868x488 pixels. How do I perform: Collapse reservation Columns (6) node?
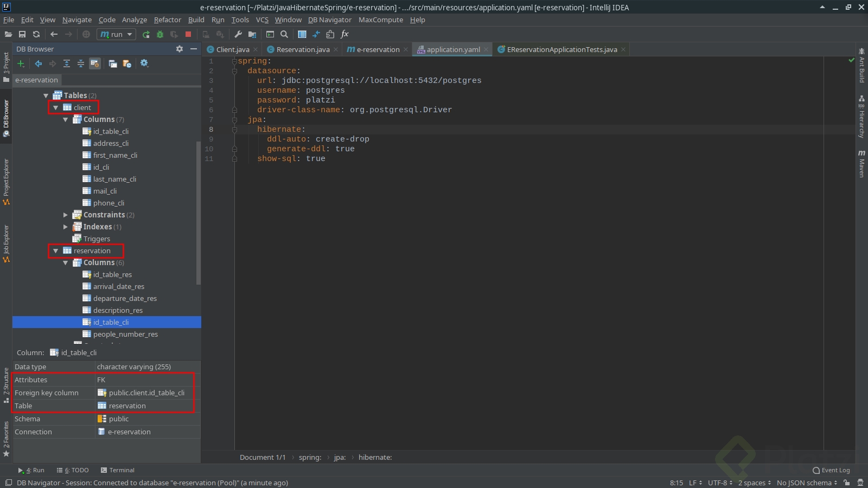(66, 262)
